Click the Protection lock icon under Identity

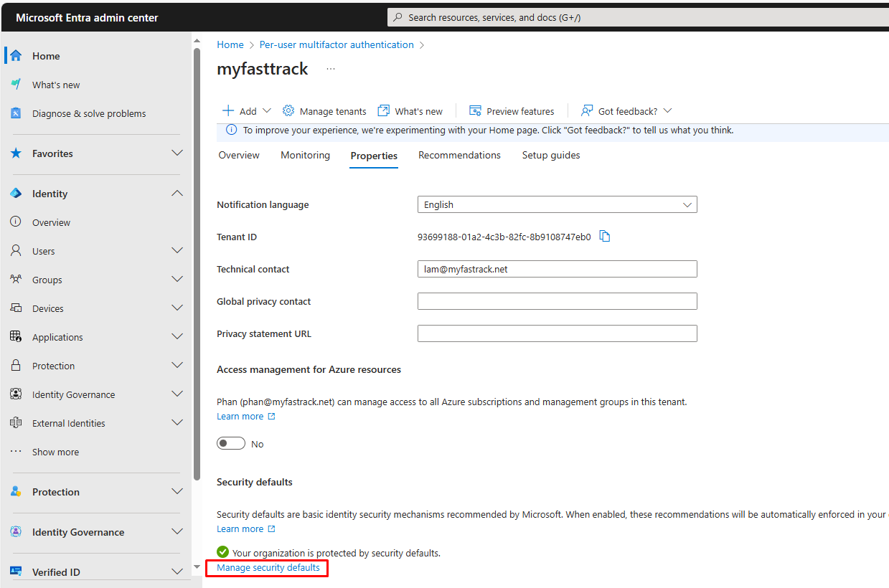click(16, 366)
